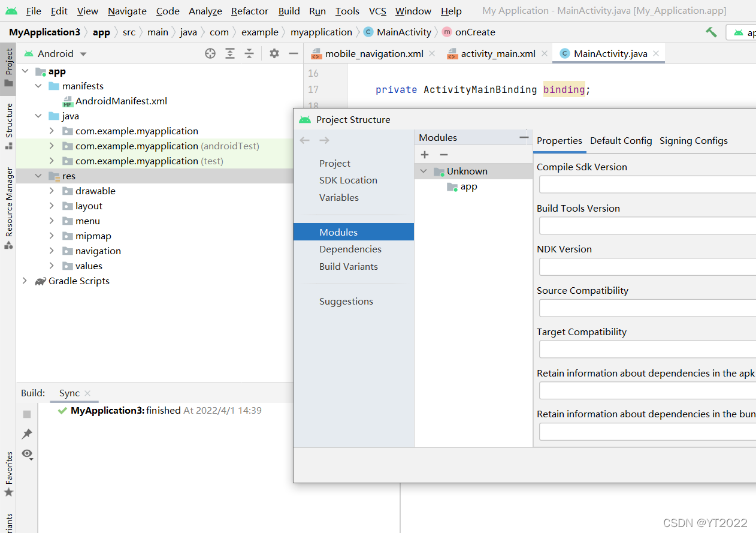Expand com.example.myapplication (test) package
The height and width of the screenshot is (533, 756).
(x=52, y=161)
